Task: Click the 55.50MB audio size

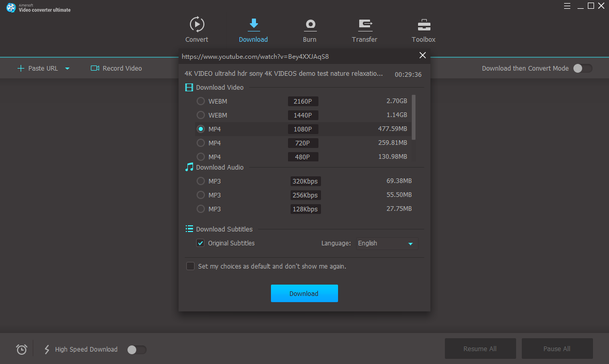Action: [x=399, y=195]
